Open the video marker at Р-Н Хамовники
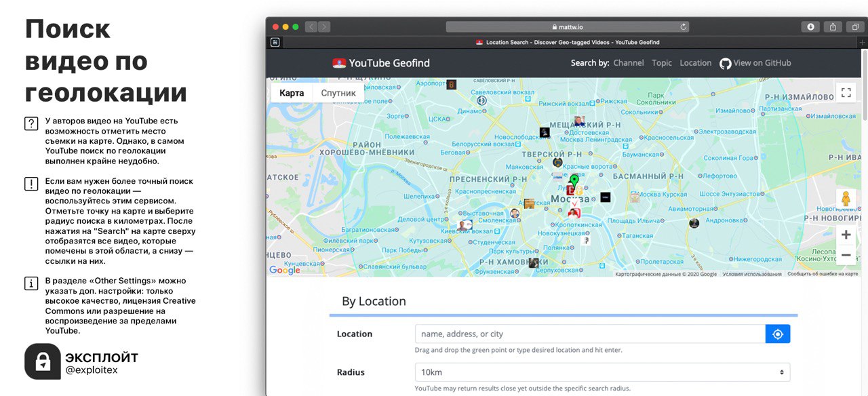The image size is (868, 396). point(534,263)
